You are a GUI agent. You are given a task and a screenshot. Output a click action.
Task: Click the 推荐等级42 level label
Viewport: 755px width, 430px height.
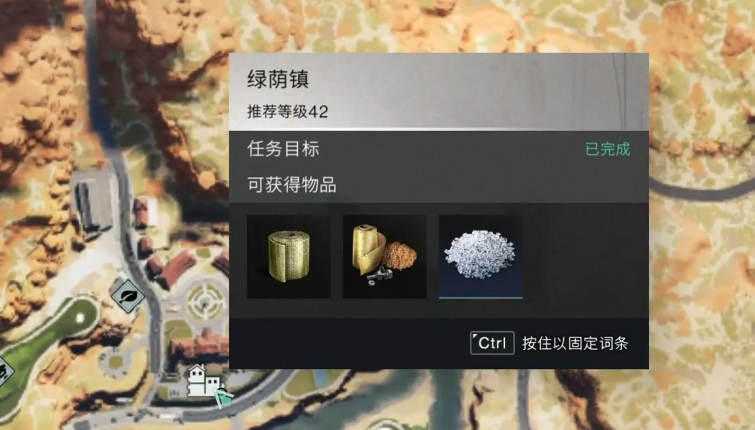point(287,112)
